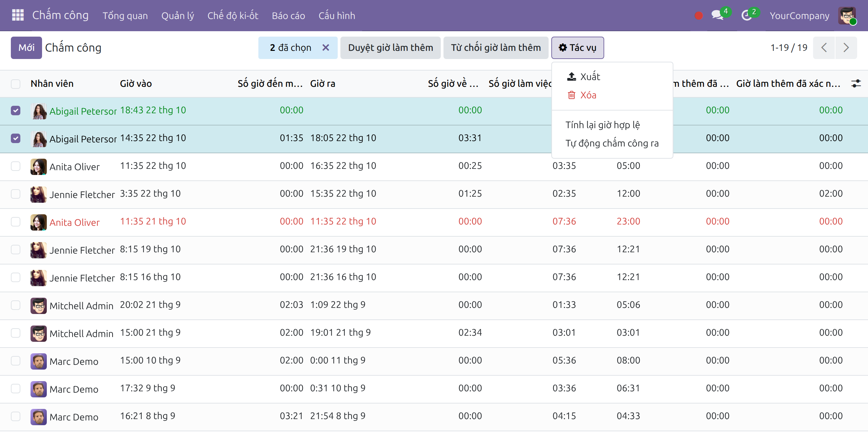This screenshot has width=868, height=434.
Task: Sort by the Giờ vào column header
Action: 136,84
